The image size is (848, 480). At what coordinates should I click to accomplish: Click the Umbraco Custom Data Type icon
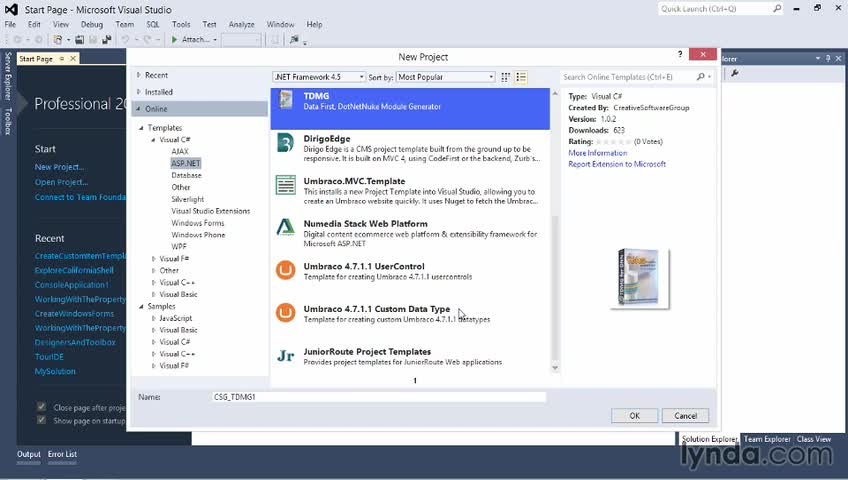point(286,312)
